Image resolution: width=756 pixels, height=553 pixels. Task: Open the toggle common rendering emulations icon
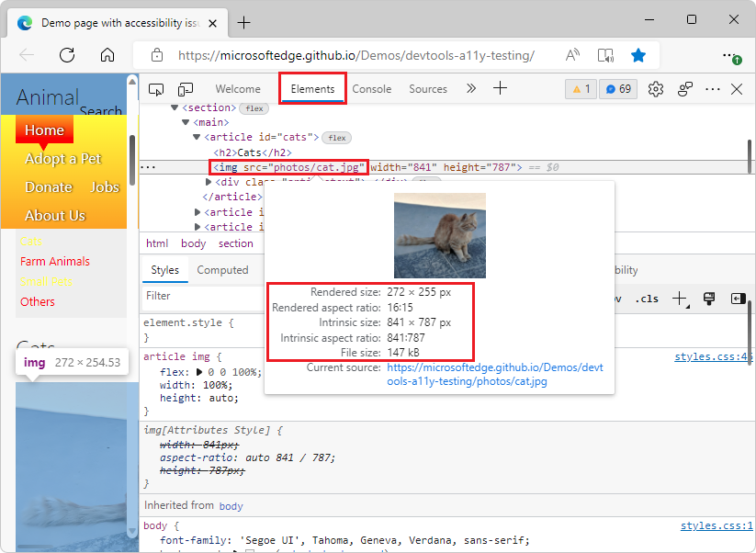tap(709, 298)
